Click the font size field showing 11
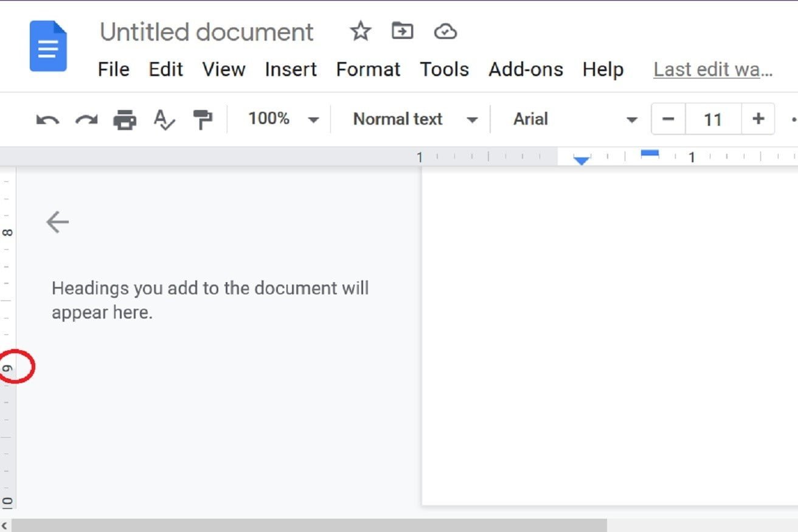798x532 pixels. (x=713, y=119)
